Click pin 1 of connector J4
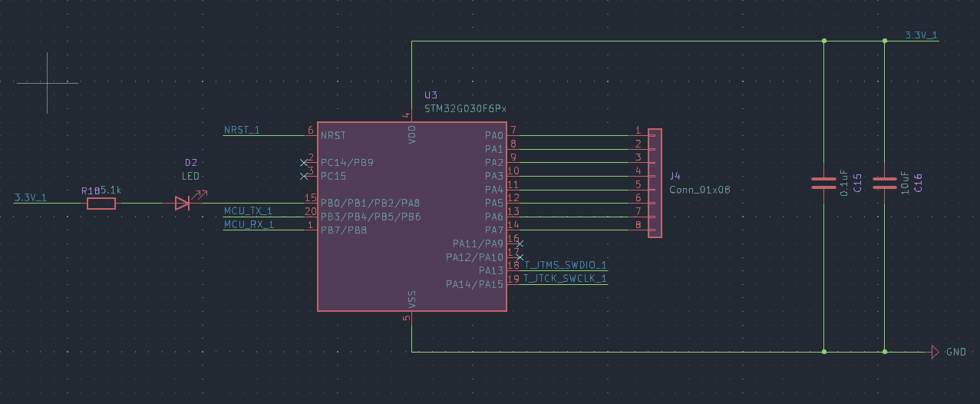 click(x=638, y=131)
